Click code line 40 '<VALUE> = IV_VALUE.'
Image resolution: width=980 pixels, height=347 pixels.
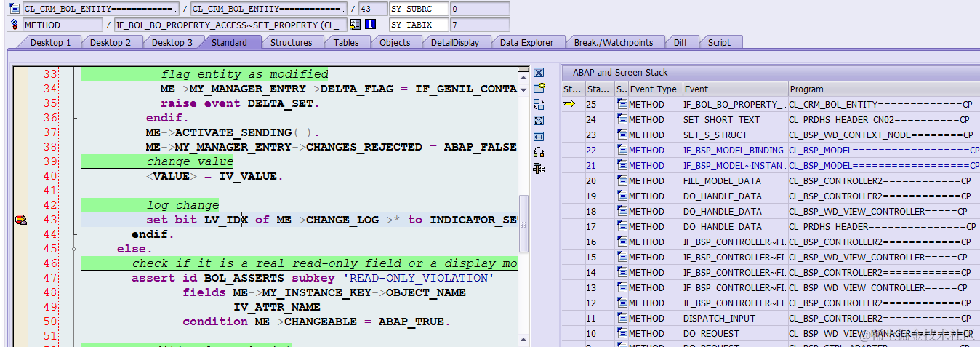point(214,176)
